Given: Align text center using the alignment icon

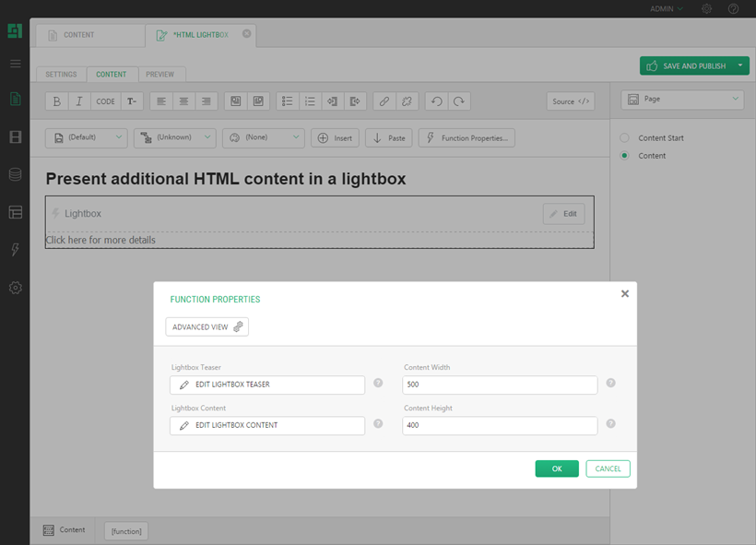Looking at the screenshot, I should pos(183,101).
